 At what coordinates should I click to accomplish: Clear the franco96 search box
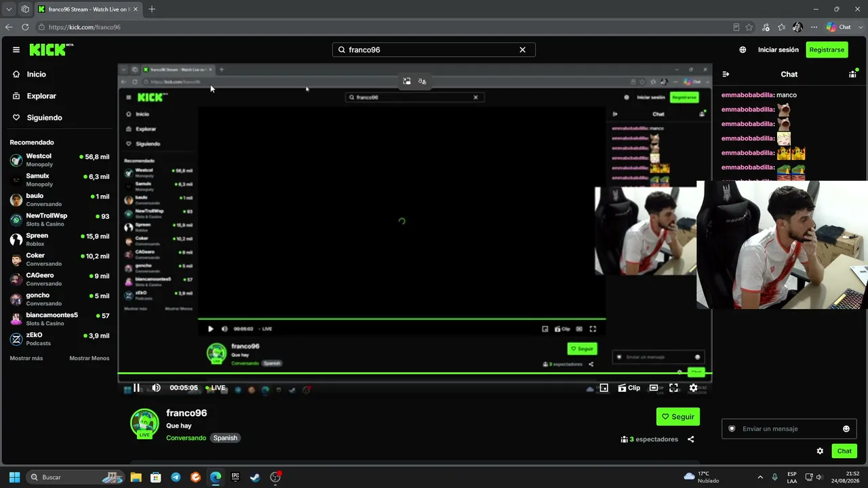pos(522,49)
